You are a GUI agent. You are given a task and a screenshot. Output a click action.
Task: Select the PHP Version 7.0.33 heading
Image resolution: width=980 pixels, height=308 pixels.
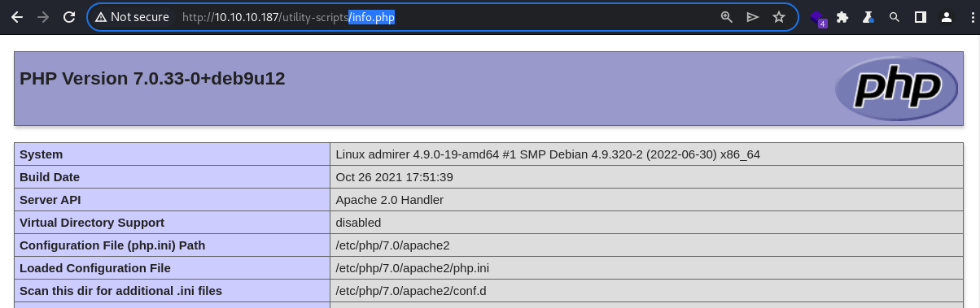click(152, 79)
